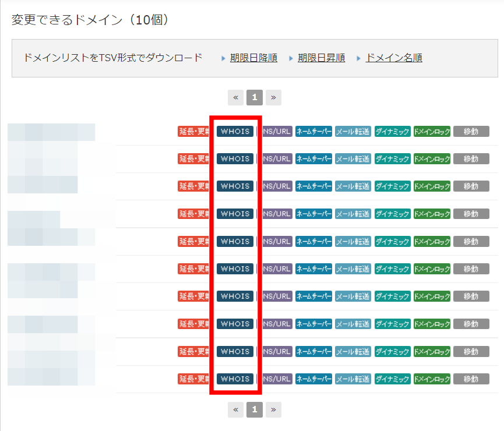Image resolution: width=504 pixels, height=431 pixels.
Task: Click ドメインロック in the fifth domain row
Action: tap(432, 241)
